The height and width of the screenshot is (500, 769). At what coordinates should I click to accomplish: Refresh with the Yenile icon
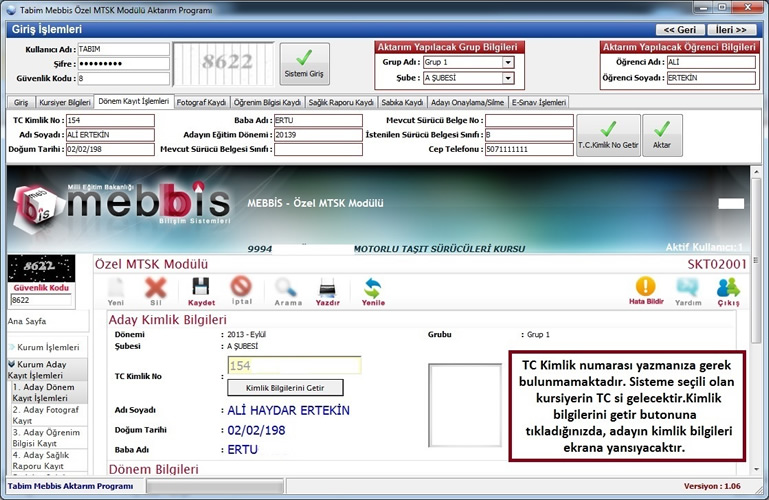373,292
